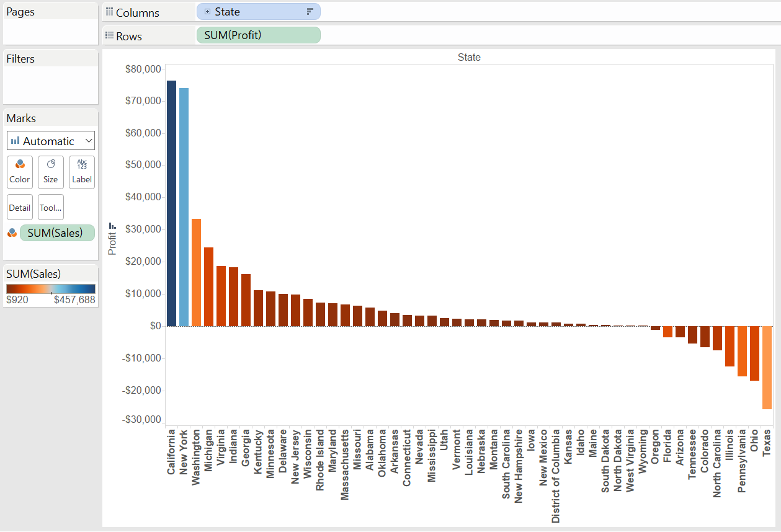Click the SUM(Sales) color gradient legend
781x532 pixels.
point(50,289)
